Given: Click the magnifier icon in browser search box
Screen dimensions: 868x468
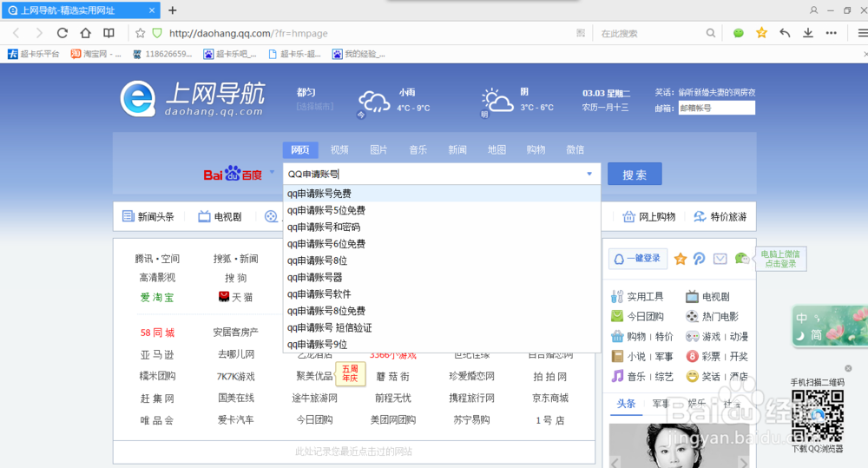Looking at the screenshot, I should click(x=711, y=33).
